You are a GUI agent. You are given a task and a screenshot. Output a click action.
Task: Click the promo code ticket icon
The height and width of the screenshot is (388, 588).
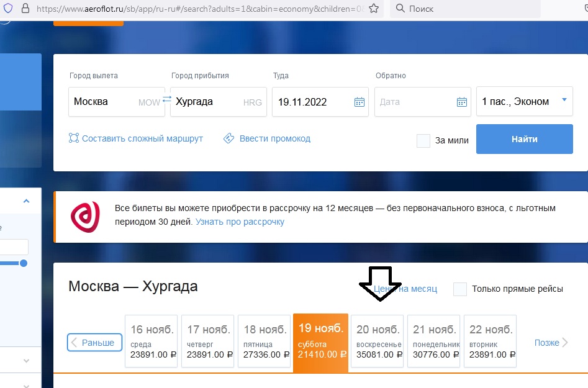229,138
